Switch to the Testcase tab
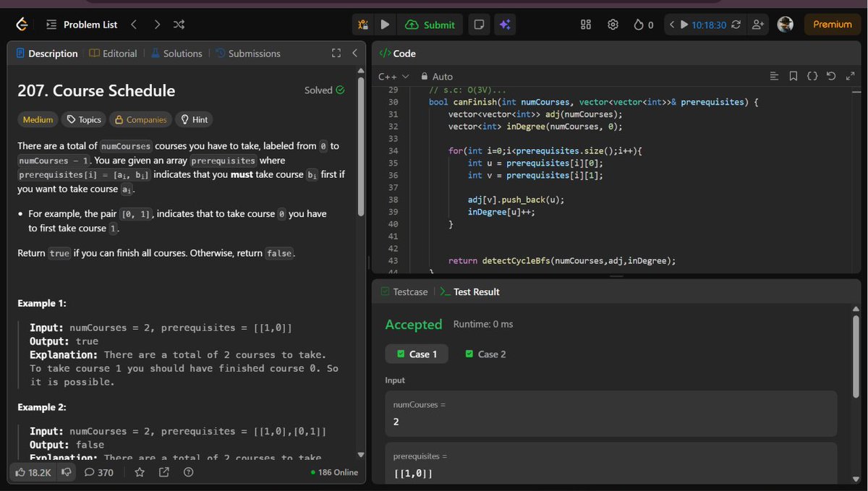This screenshot has height=491, width=868. point(404,292)
